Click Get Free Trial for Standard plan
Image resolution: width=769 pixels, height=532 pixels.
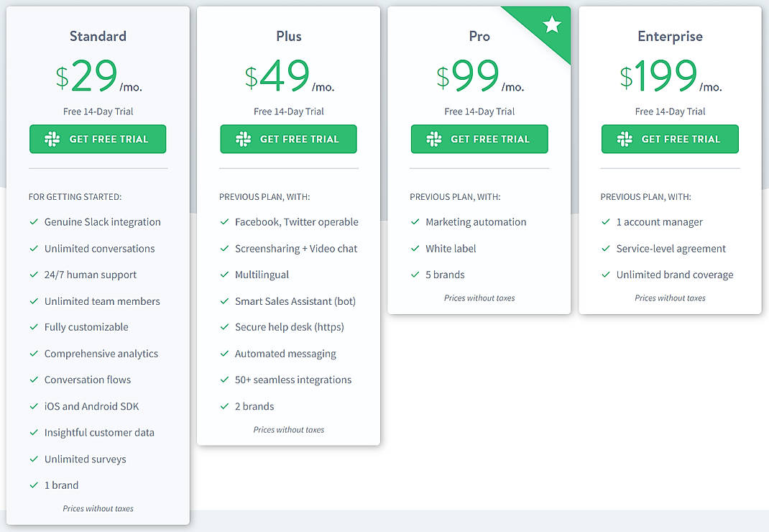pyautogui.click(x=98, y=139)
